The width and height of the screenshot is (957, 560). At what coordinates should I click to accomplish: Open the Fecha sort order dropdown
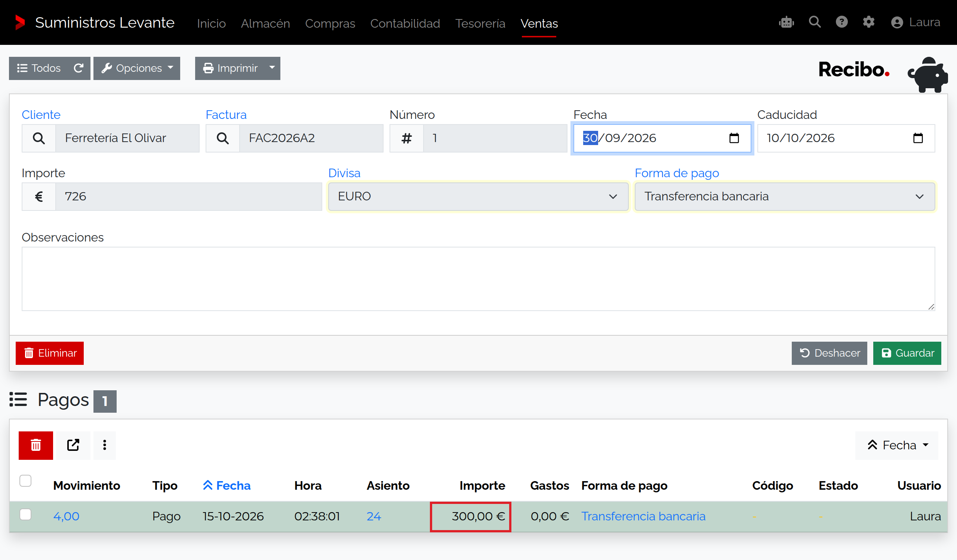(896, 445)
